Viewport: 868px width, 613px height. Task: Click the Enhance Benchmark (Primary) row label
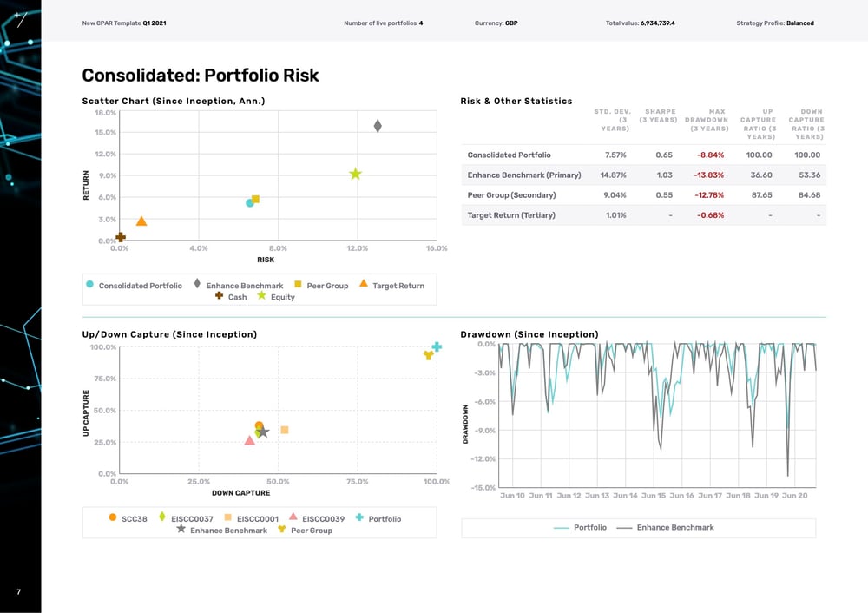coord(524,175)
